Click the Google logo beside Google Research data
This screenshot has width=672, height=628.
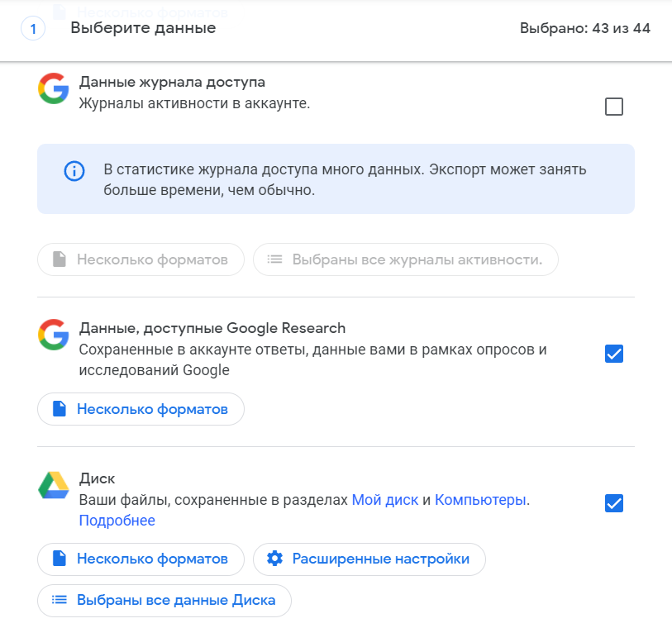tap(53, 335)
